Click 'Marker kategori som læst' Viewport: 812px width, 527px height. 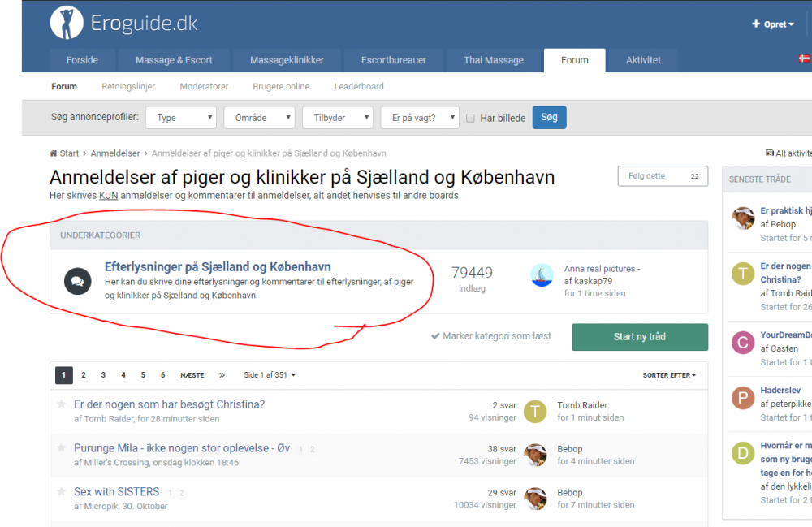(491, 336)
